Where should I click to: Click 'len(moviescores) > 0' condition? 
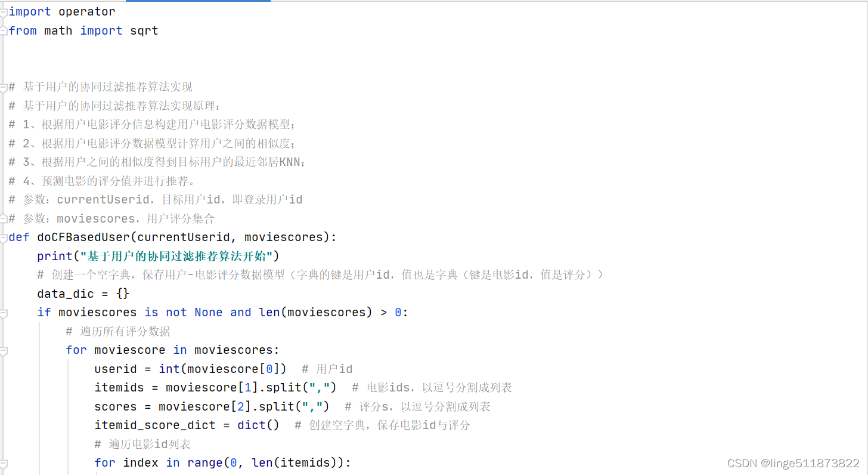point(330,313)
